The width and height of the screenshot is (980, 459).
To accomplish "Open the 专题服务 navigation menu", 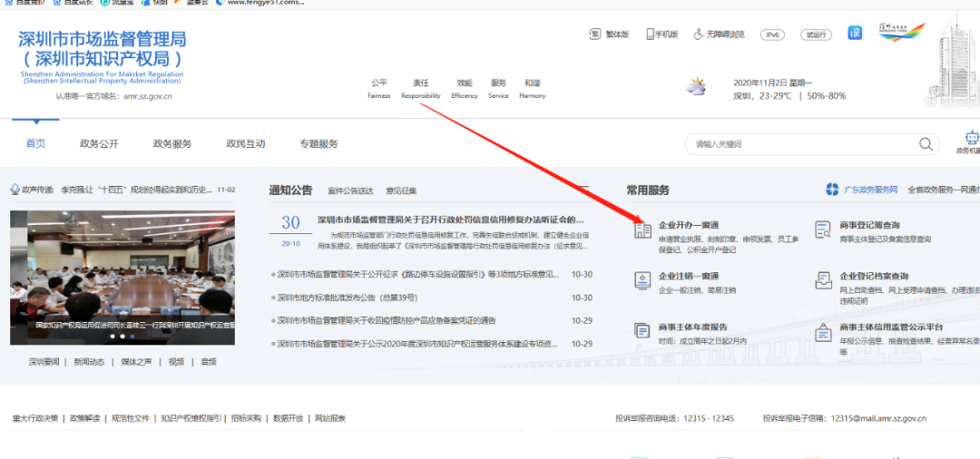I will (x=318, y=143).
